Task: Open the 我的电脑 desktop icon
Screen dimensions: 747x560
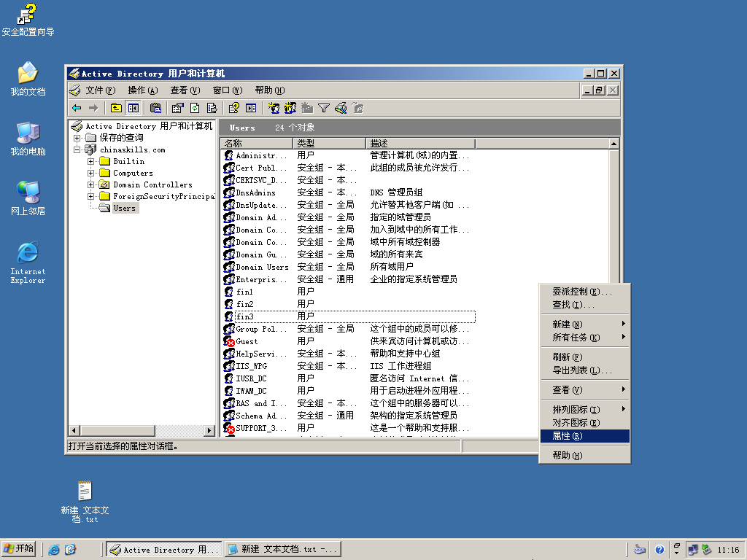Action: 28,139
